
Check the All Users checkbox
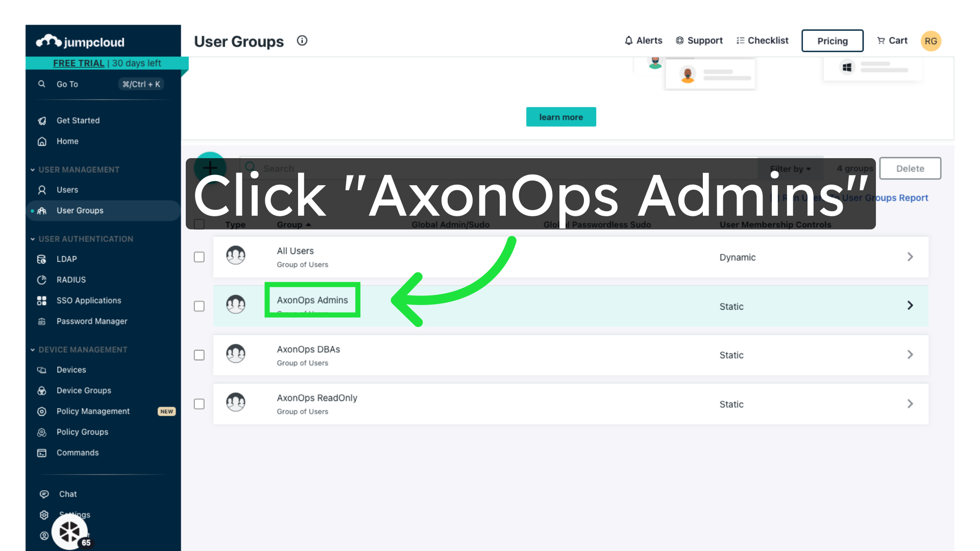pos(199,257)
